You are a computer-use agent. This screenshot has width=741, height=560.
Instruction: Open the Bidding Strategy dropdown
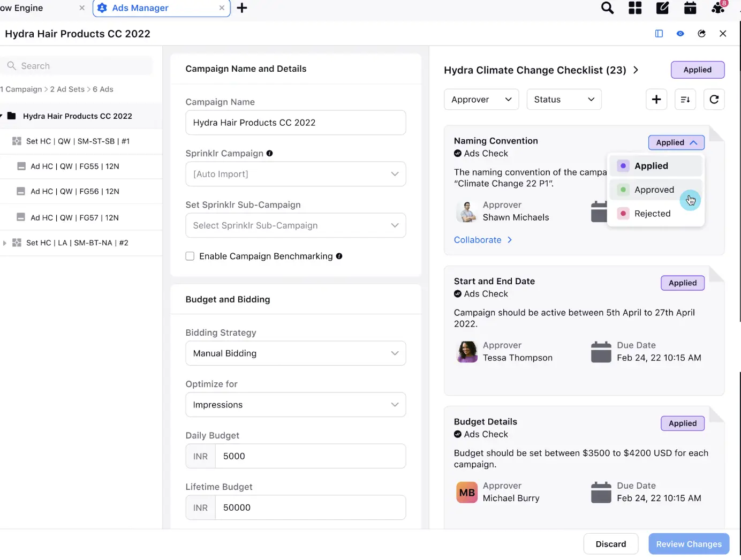(296, 353)
